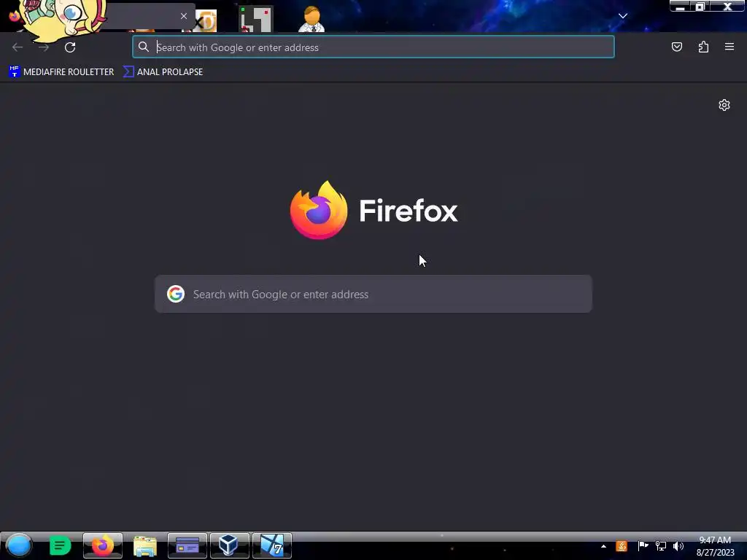The height and width of the screenshot is (560, 747).
Task: Select the tab with the maze-like icon
Action: click(256, 19)
